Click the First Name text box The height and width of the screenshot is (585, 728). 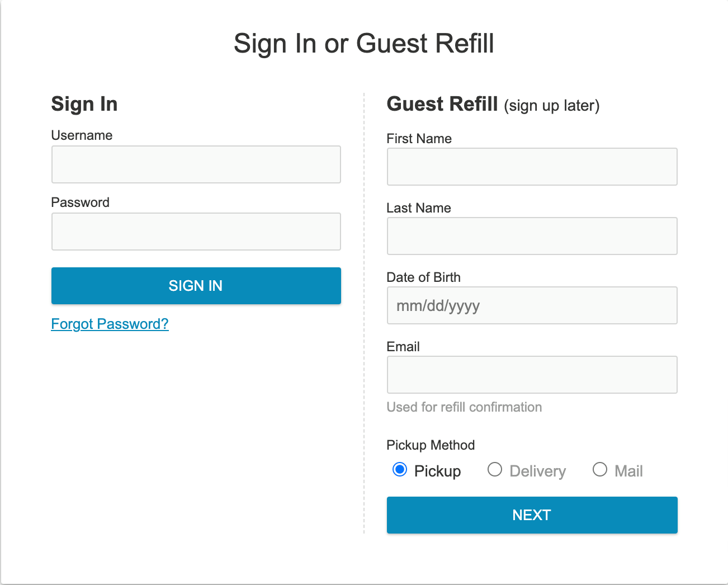532,167
